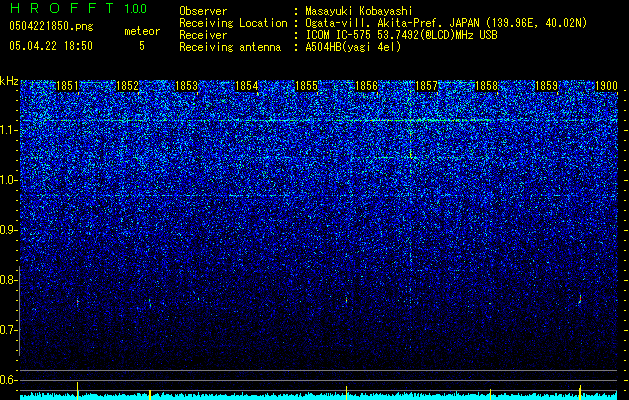The height and width of the screenshot is (400, 629).
Task: Select the file name 0504221850.png
Action: coord(51,26)
